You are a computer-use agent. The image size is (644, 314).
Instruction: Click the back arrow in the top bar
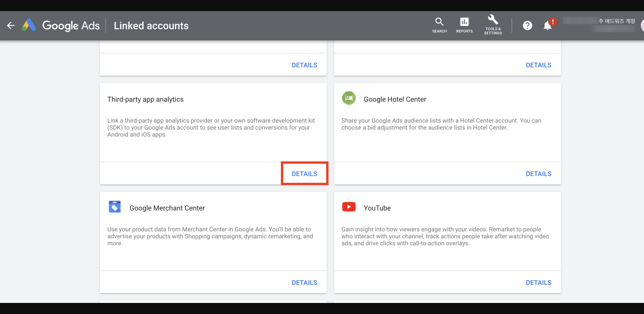pos(11,25)
